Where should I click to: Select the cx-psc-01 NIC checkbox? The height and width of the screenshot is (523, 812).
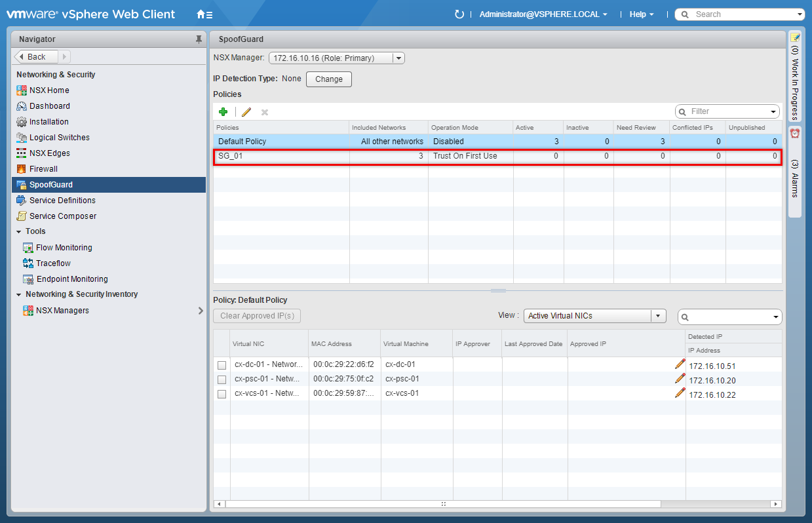click(222, 379)
